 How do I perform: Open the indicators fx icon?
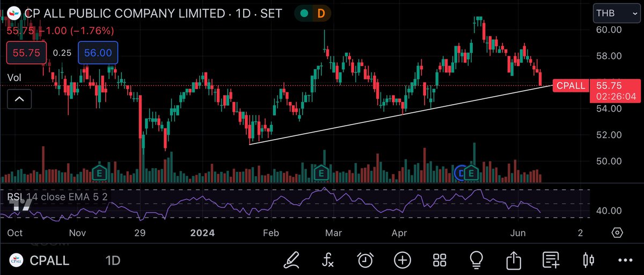click(328, 260)
